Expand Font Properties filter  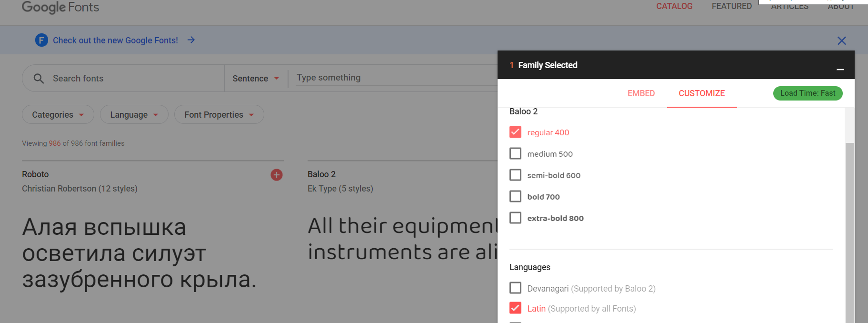[219, 114]
